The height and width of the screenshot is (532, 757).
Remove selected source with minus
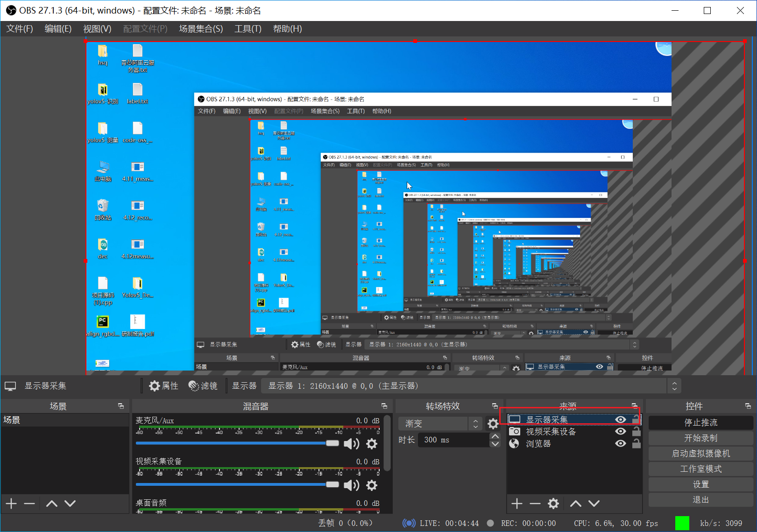pyautogui.click(x=535, y=504)
